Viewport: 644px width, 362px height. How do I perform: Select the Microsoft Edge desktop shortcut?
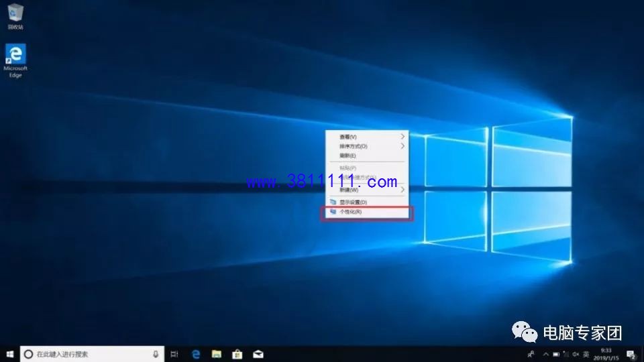[x=15, y=61]
